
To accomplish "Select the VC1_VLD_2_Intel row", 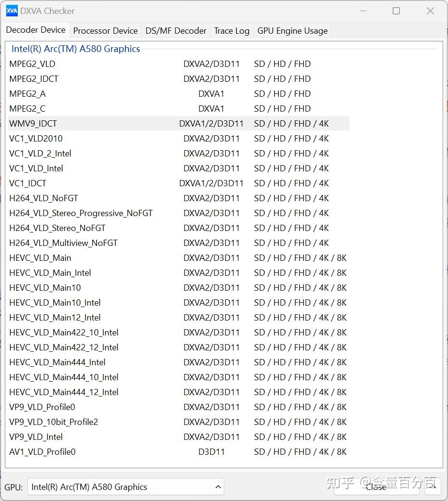I will [179, 154].
